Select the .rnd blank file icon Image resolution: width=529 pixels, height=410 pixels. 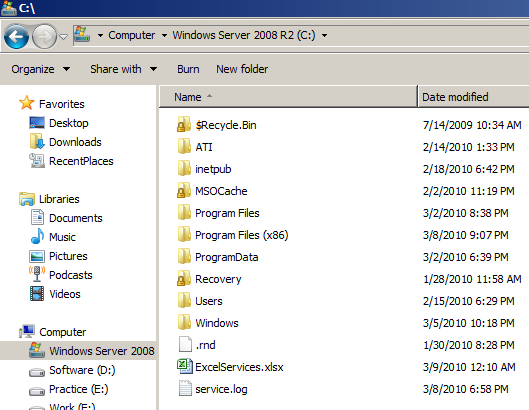(x=185, y=345)
